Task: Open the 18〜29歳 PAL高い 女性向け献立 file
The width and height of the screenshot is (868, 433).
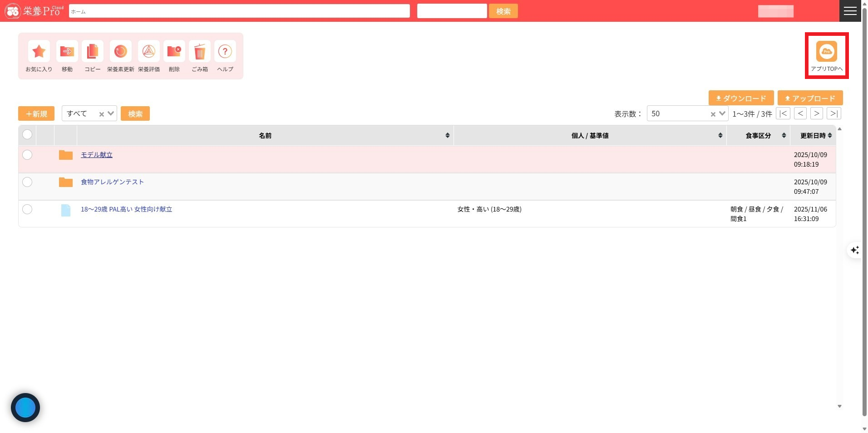Action: pyautogui.click(x=126, y=209)
